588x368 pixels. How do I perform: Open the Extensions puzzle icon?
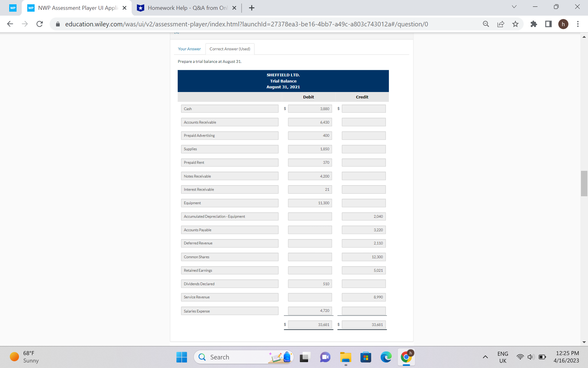[534, 24]
